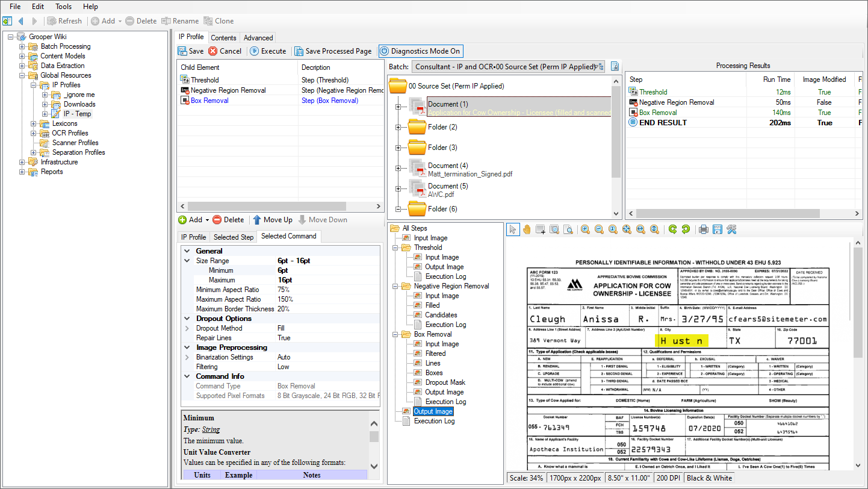Click the Execute button
The width and height of the screenshot is (868, 489).
[268, 51]
